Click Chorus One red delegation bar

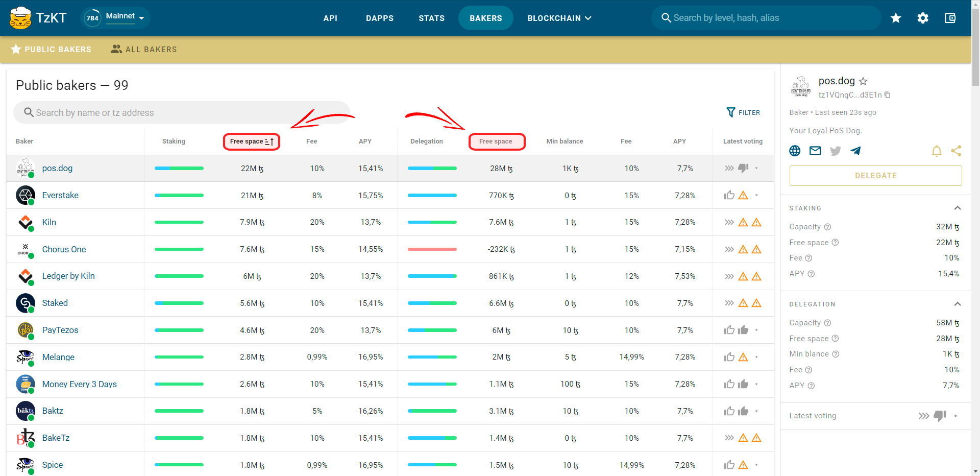tap(432, 249)
